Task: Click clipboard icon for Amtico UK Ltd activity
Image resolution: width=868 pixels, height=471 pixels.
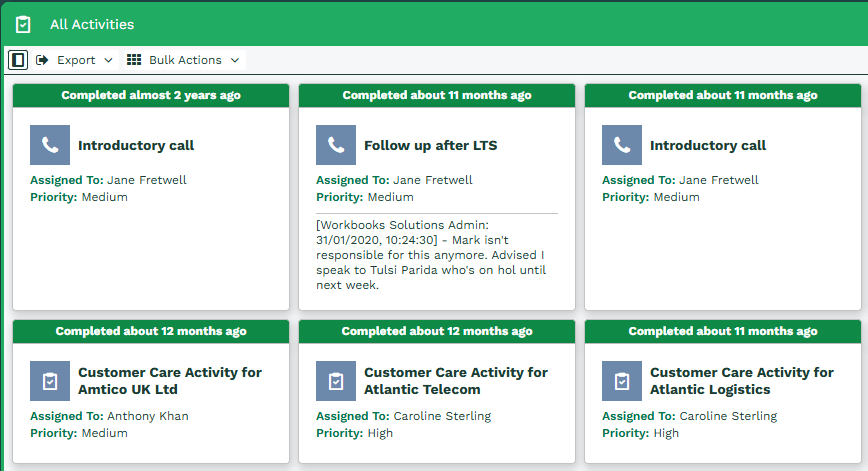Action: tap(50, 381)
